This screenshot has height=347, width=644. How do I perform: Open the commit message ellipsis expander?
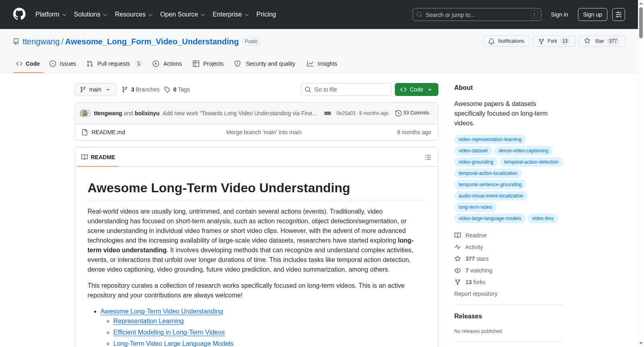[x=328, y=113]
